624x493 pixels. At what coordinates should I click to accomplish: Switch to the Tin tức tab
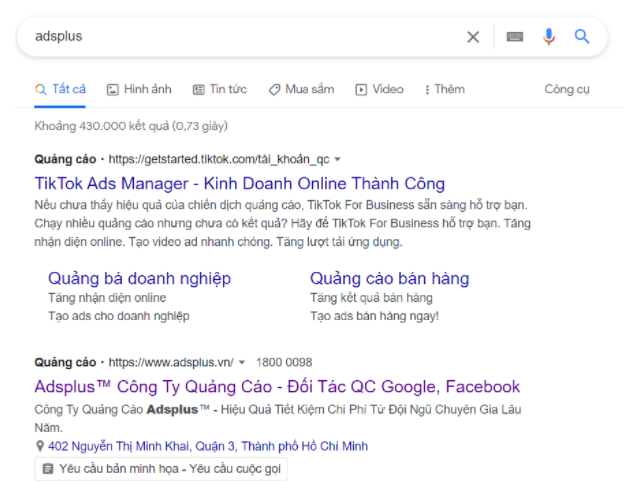pyautogui.click(x=220, y=89)
